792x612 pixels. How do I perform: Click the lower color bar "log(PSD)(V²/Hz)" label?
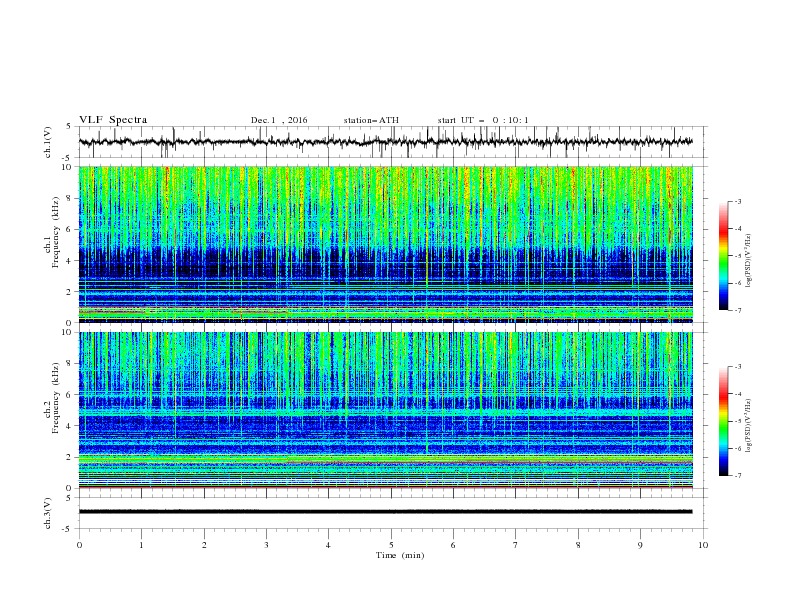tap(749, 426)
